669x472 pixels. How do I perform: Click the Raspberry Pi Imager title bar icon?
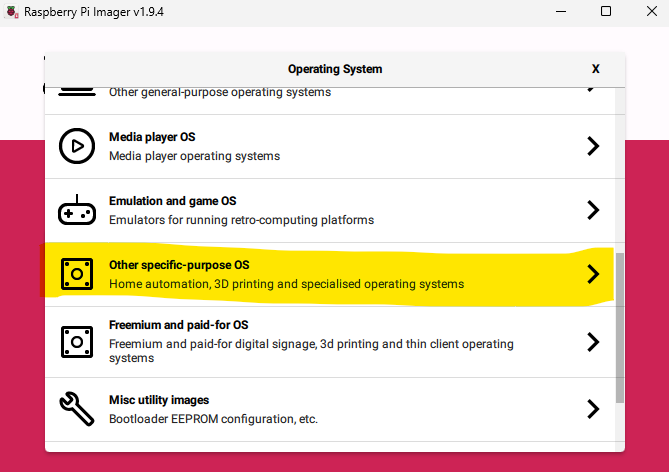[x=12, y=12]
